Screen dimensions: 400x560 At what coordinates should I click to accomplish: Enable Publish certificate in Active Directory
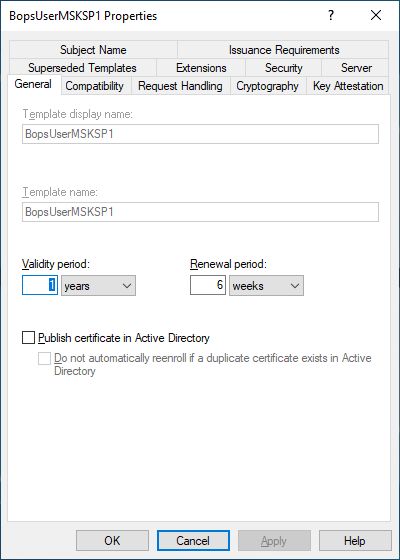click(x=29, y=338)
